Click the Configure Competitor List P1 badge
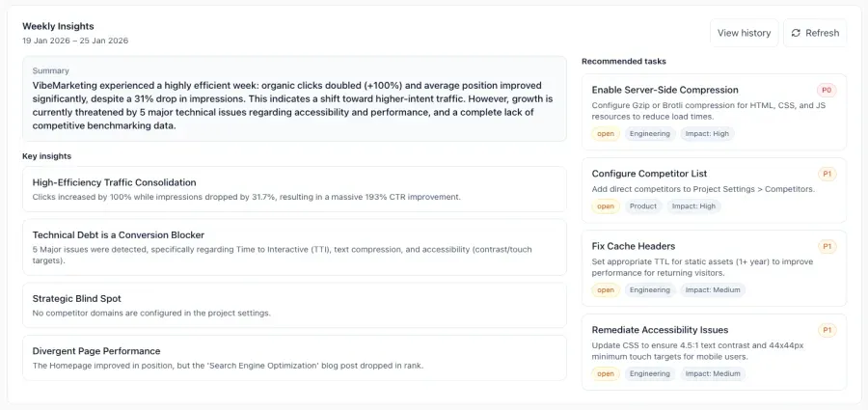The width and height of the screenshot is (868, 410). (827, 174)
